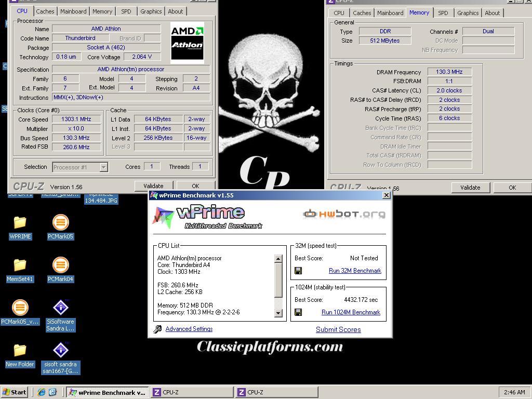The height and width of the screenshot is (399, 532).
Task: Click CPU List scrollbar up arrow
Action: click(278, 259)
